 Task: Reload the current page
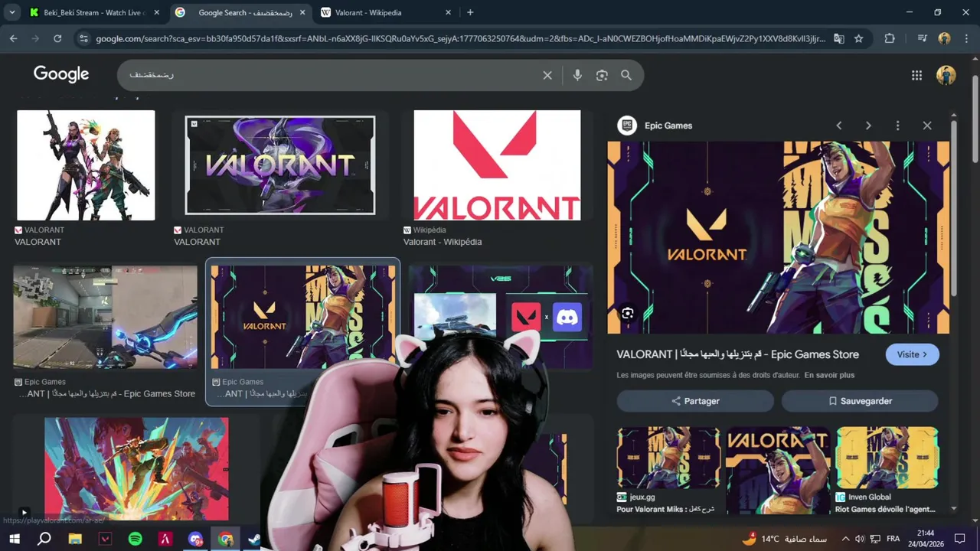tap(57, 38)
